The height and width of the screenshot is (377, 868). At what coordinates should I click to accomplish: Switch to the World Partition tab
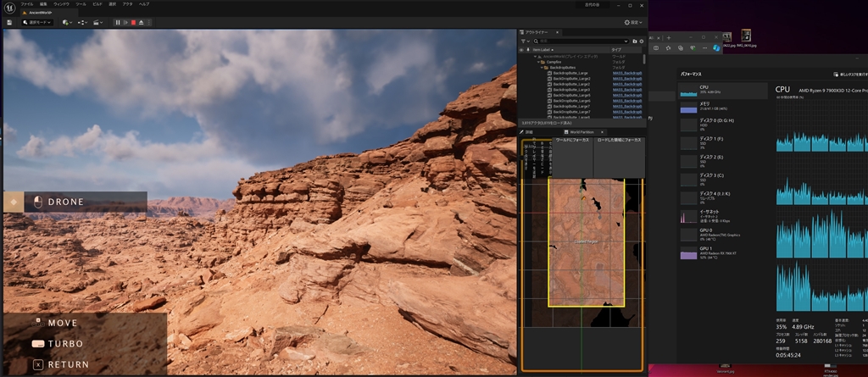[x=581, y=132]
